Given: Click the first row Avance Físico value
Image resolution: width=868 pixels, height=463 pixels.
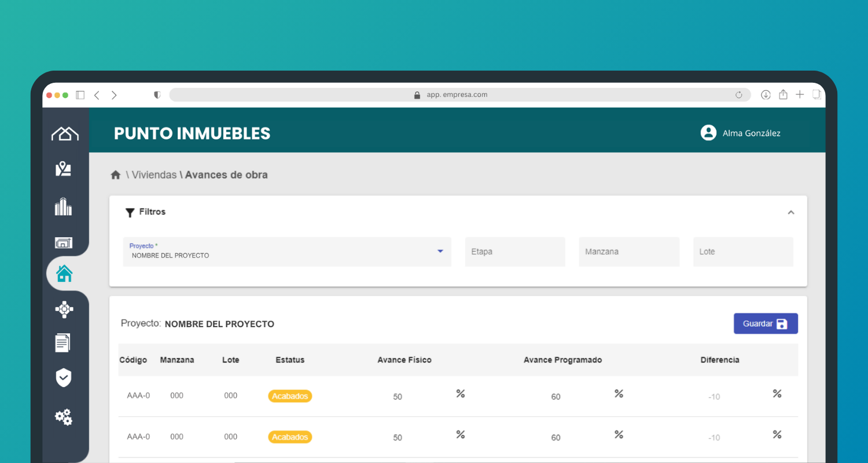Looking at the screenshot, I should pos(398,397).
